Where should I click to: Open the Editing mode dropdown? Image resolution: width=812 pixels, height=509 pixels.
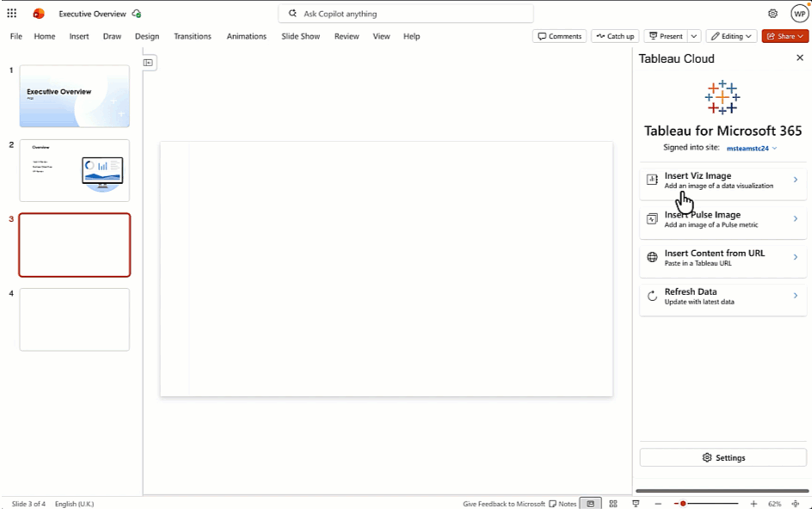[731, 36]
